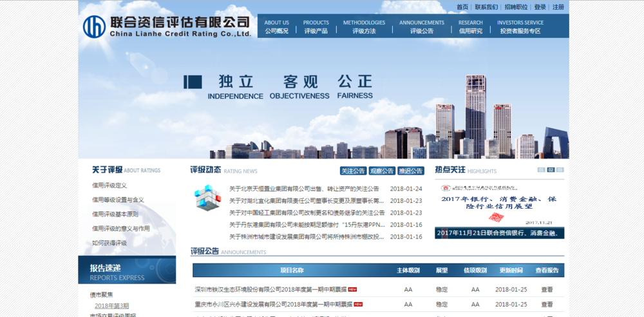The image size is (644, 317).
Task: Click 查看 for 深圳市铁汉生态环境 row
Action: [547, 289]
